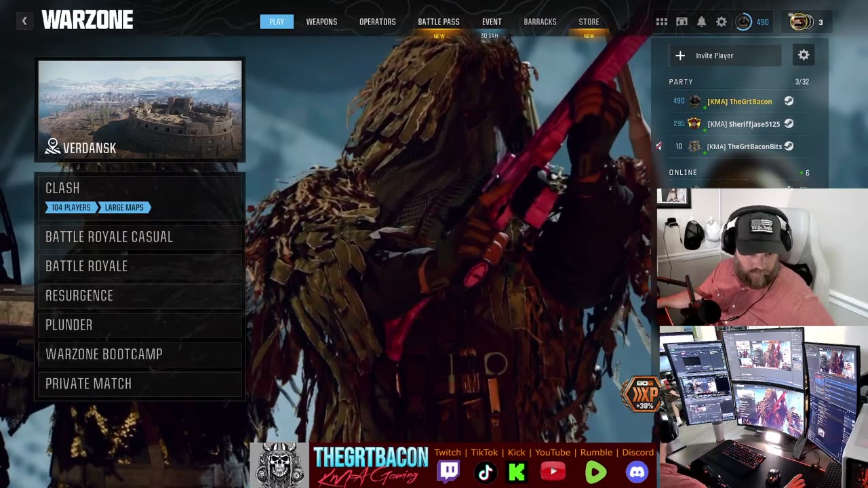Screen dimensions: 868x488
Task: Click the Kick logo in stream banner
Action: click(517, 472)
